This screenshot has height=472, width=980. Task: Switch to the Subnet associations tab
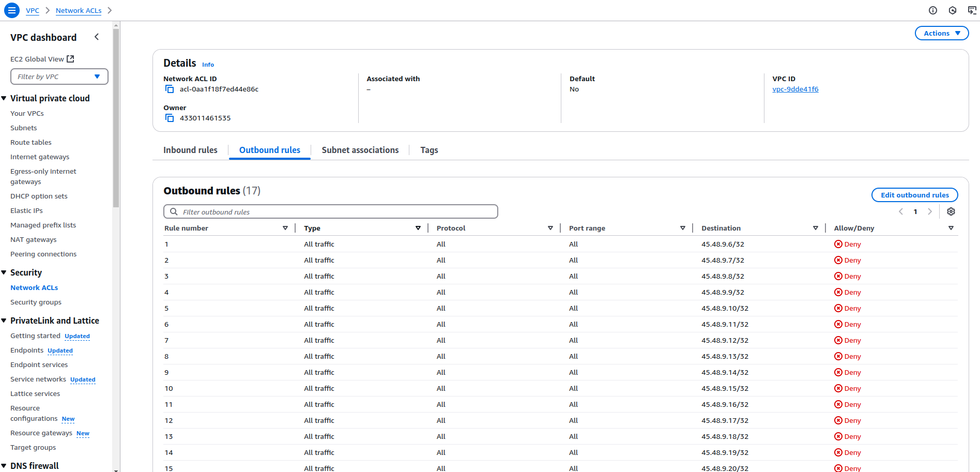[360, 150]
